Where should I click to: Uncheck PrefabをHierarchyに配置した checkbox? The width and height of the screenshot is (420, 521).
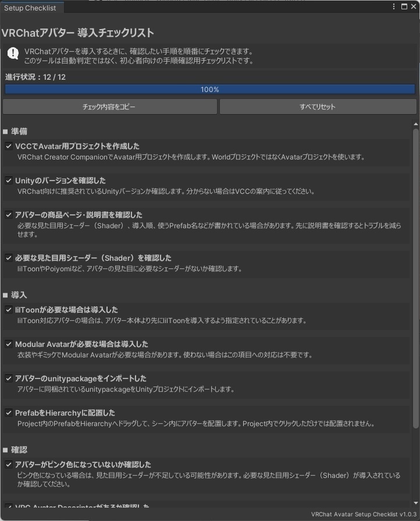pos(9,413)
